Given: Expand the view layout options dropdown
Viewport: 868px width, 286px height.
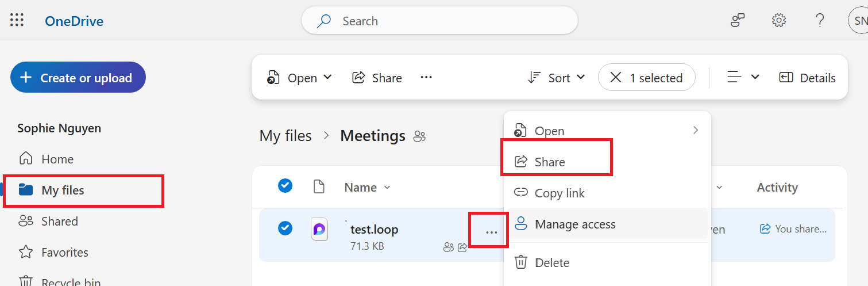Looking at the screenshot, I should pyautogui.click(x=743, y=78).
